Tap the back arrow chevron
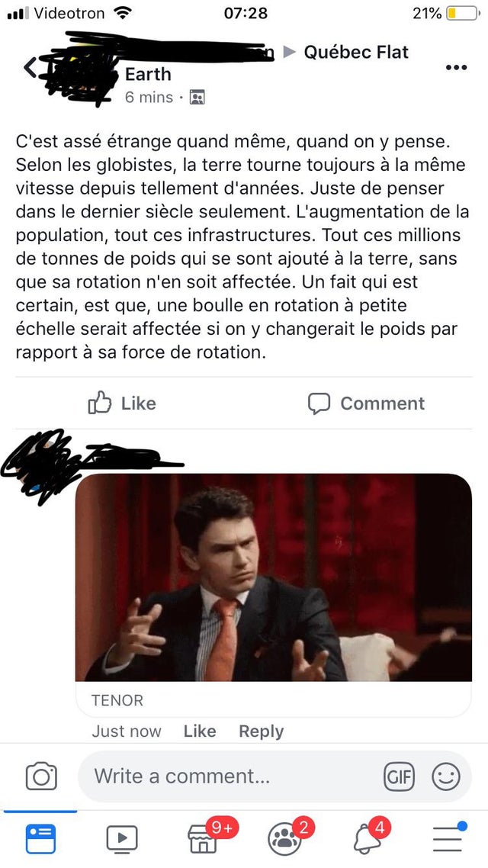Viewport: 488px width, 868px height. (30, 68)
